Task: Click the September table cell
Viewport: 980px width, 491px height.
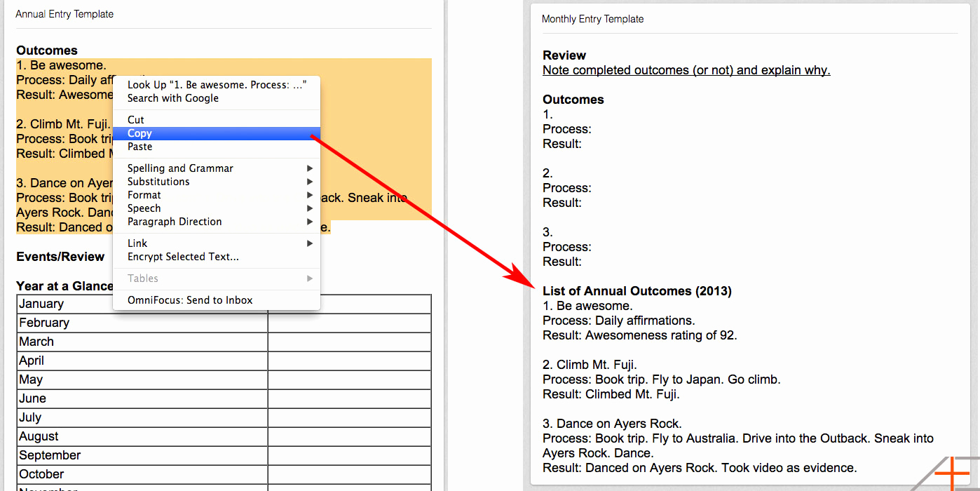Action: click(142, 455)
